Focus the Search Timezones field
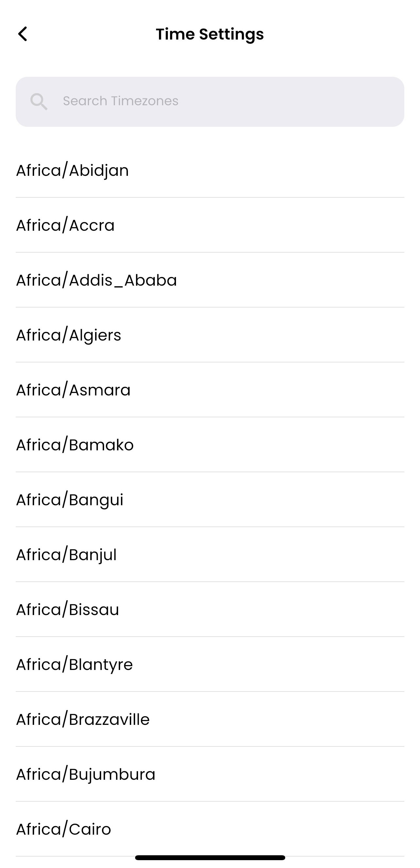This screenshot has height=868, width=420. 210,101
